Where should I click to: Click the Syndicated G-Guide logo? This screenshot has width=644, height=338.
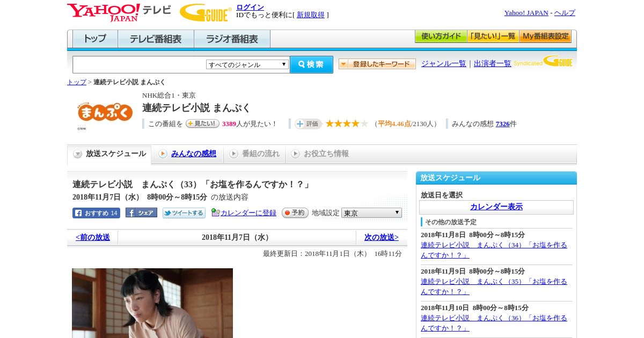[x=543, y=62]
